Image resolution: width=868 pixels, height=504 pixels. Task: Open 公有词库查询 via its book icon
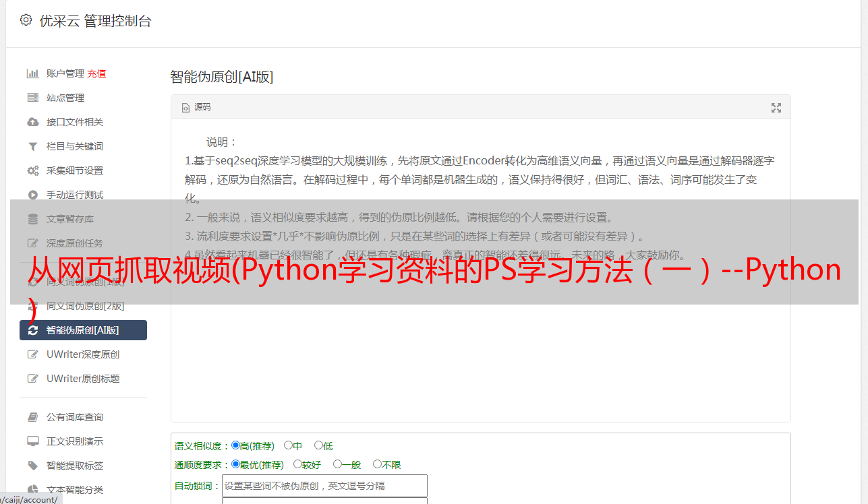pyautogui.click(x=32, y=417)
